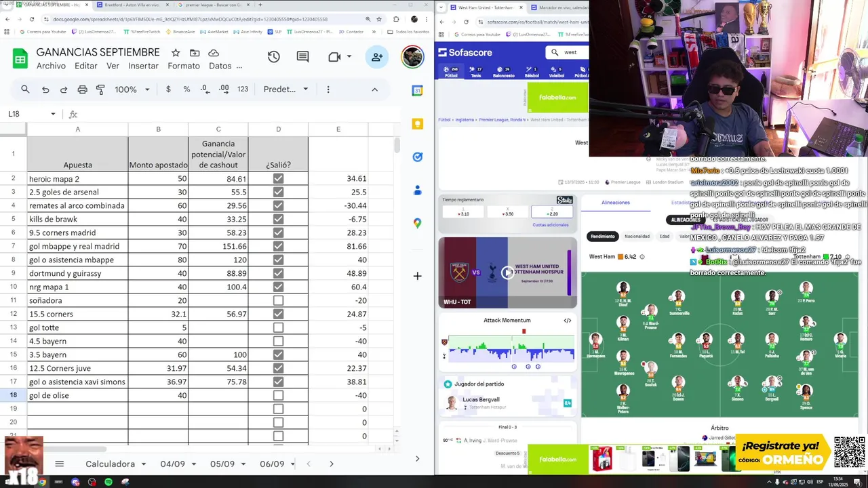This screenshot has width=868, height=488.
Task: Toggle checkbox for soñadora row
Action: 278,300
